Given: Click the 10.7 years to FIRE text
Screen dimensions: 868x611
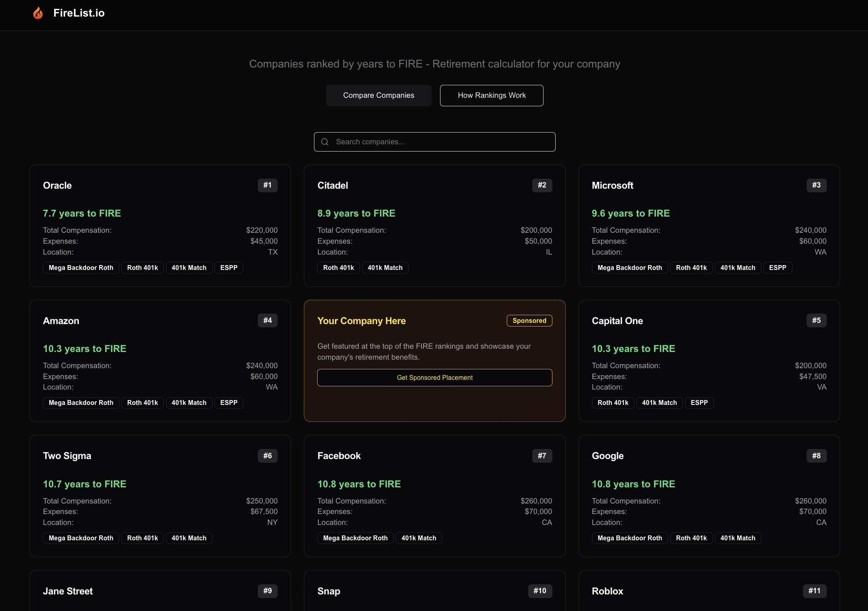Looking at the screenshot, I should point(84,484).
